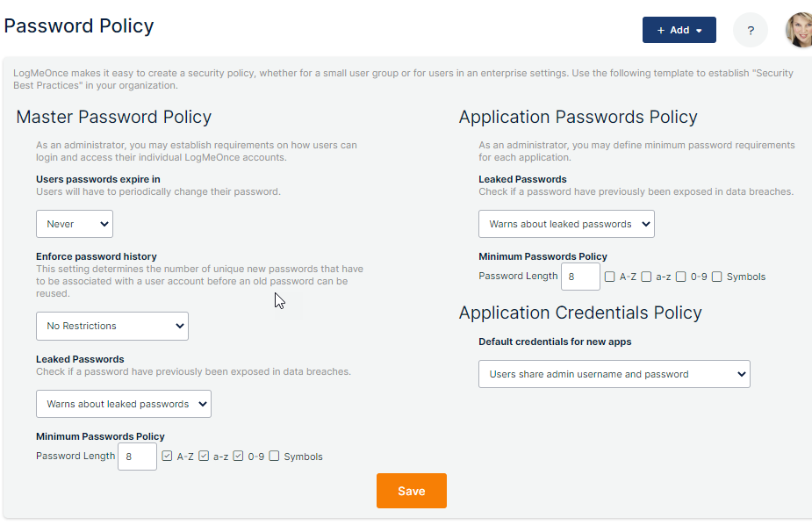Click Master policy Password Length field
The height and width of the screenshot is (525, 812).
pos(137,457)
